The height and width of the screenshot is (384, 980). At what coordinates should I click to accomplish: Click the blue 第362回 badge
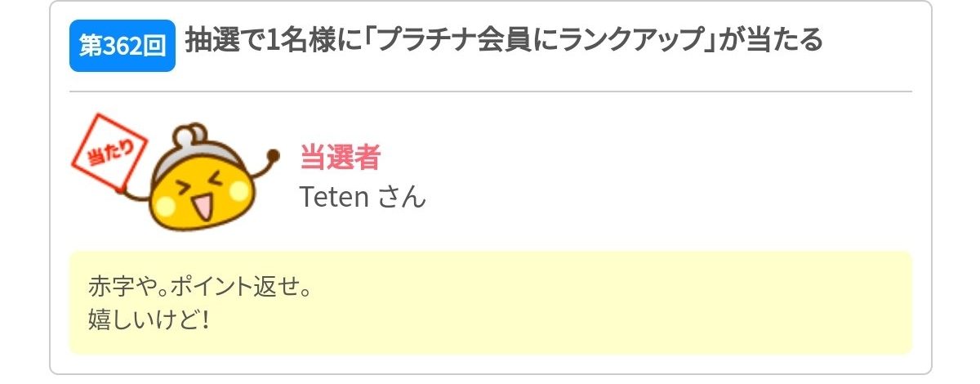click(x=122, y=46)
